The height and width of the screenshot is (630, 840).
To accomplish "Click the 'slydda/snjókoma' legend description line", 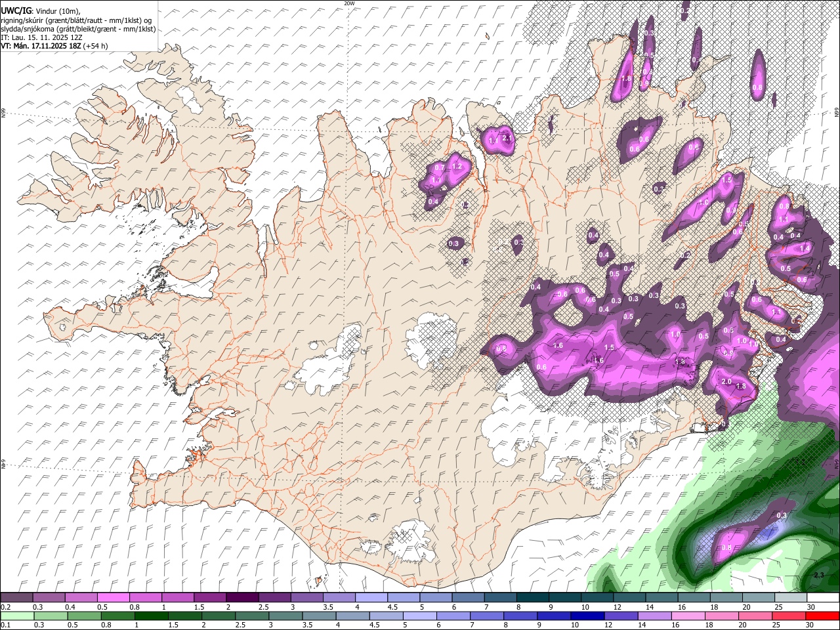I will click(x=78, y=29).
